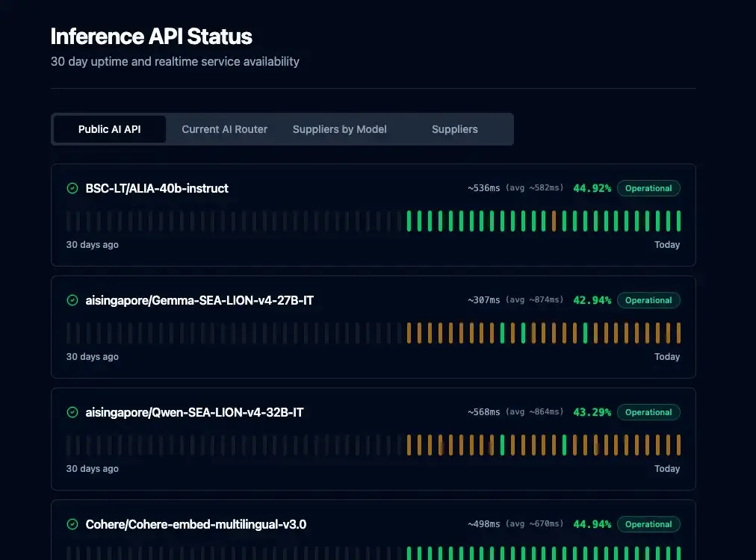The image size is (756, 560).
Task: Click the Operational badge for BSC-LT/ALIA-40b-instruct
Action: pyautogui.click(x=648, y=188)
